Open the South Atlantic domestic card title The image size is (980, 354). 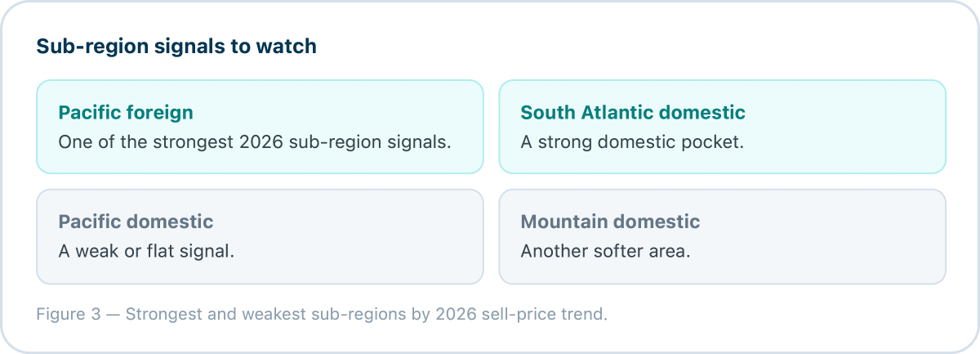click(633, 112)
